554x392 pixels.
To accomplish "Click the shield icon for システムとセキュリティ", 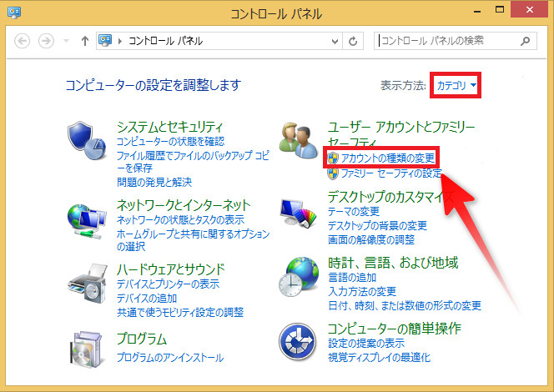I will pos(87,141).
